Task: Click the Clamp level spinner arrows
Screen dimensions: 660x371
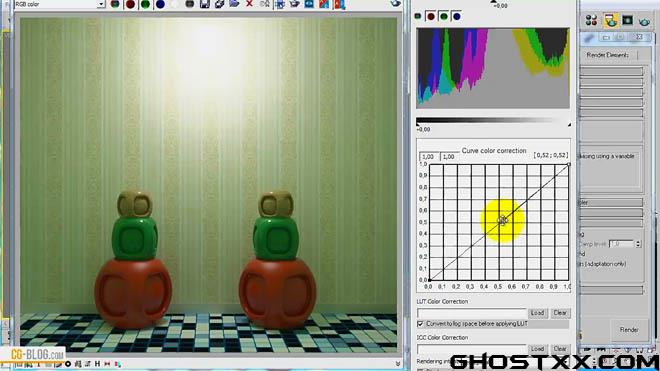Action: click(x=638, y=244)
